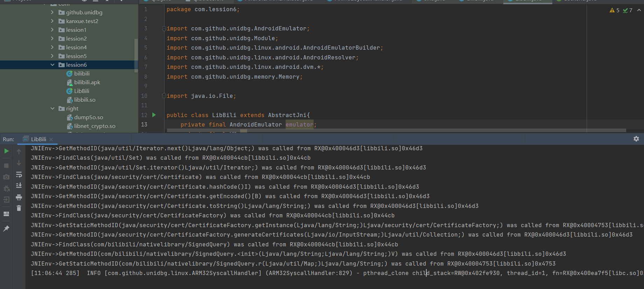This screenshot has height=289, width=644.
Task: Fold the import marker at line 10
Action: click(x=164, y=96)
